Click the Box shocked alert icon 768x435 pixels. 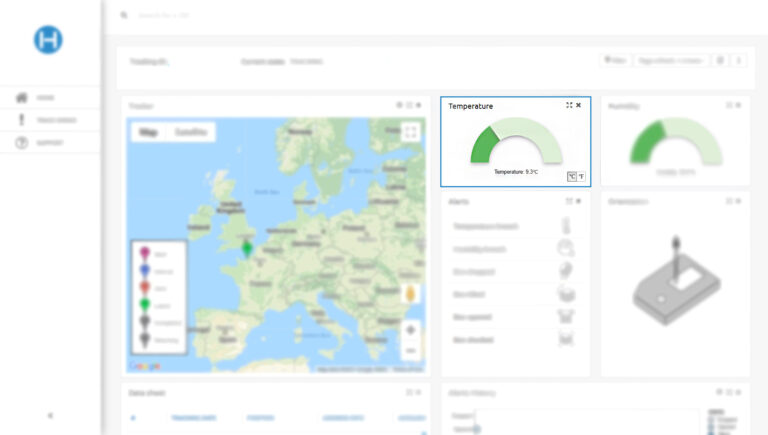point(566,339)
